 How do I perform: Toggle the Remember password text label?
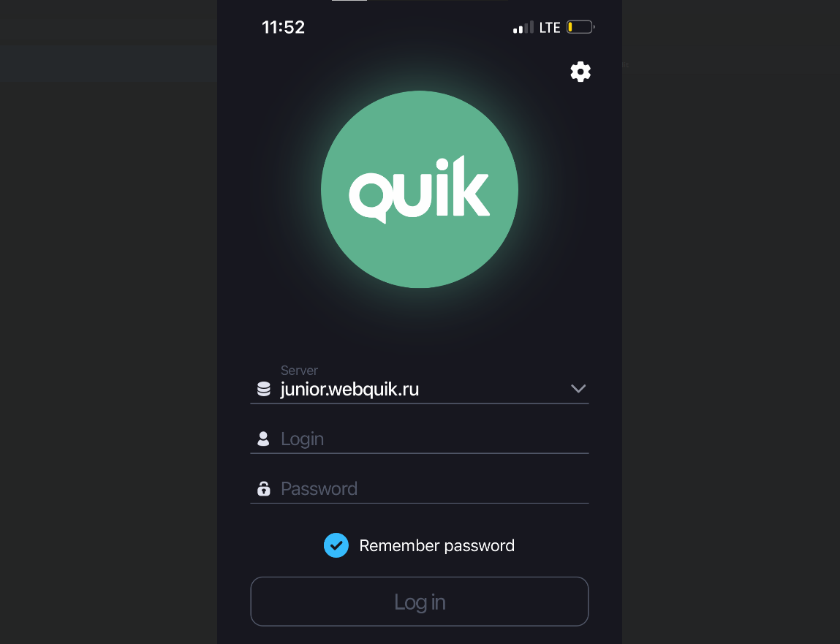pos(436,545)
